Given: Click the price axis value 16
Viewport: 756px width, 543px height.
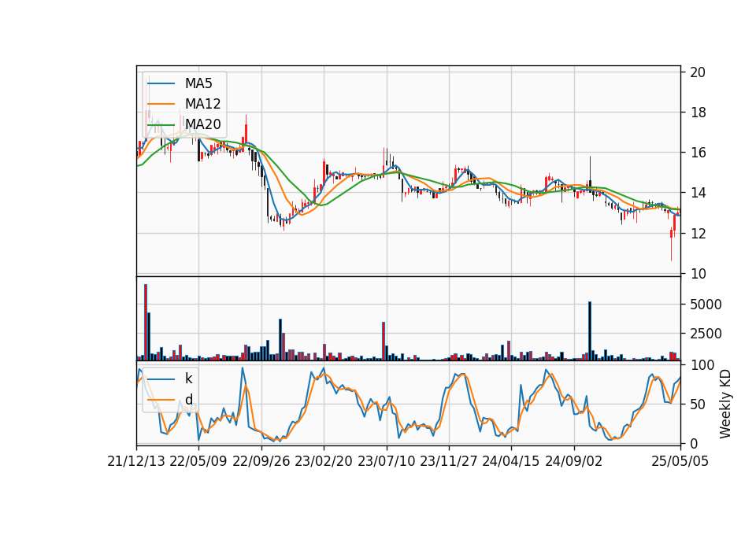Looking at the screenshot, I should pos(698,153).
